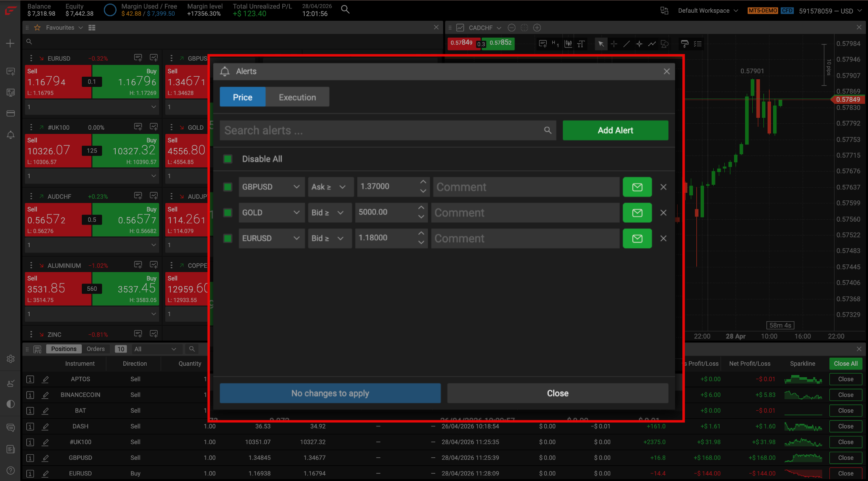Open the Ask ≥ condition dropdown
This screenshot has height=481, width=868.
(331, 187)
